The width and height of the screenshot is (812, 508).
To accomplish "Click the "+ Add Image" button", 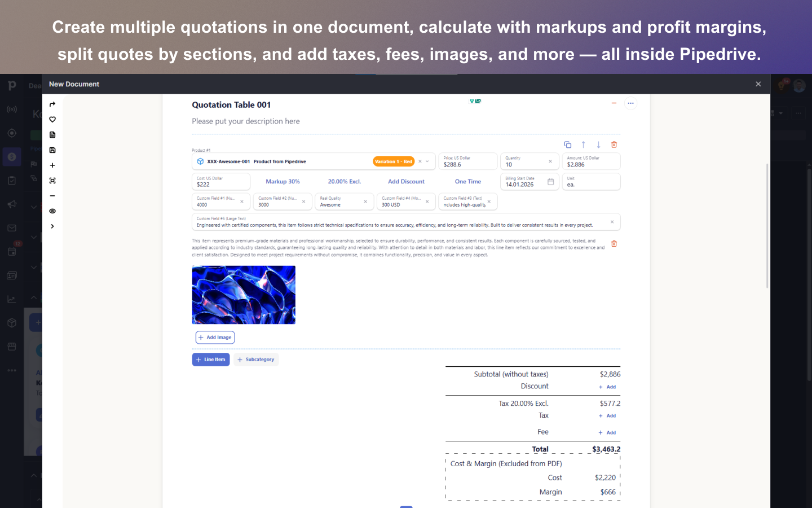I will [x=215, y=337].
